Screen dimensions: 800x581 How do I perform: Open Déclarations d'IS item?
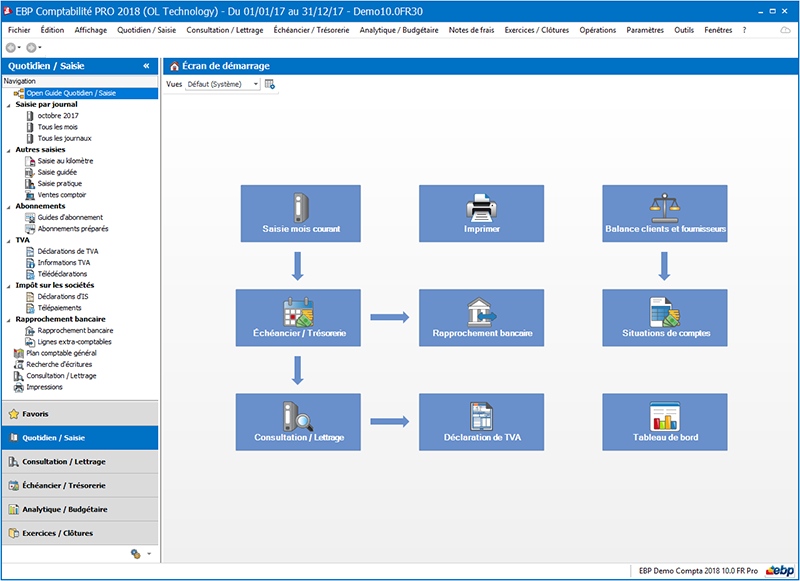tap(63, 296)
